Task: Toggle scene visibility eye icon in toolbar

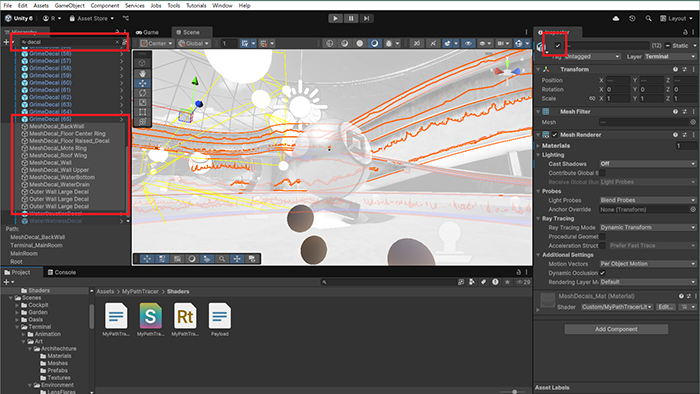Action: pyautogui.click(x=468, y=43)
